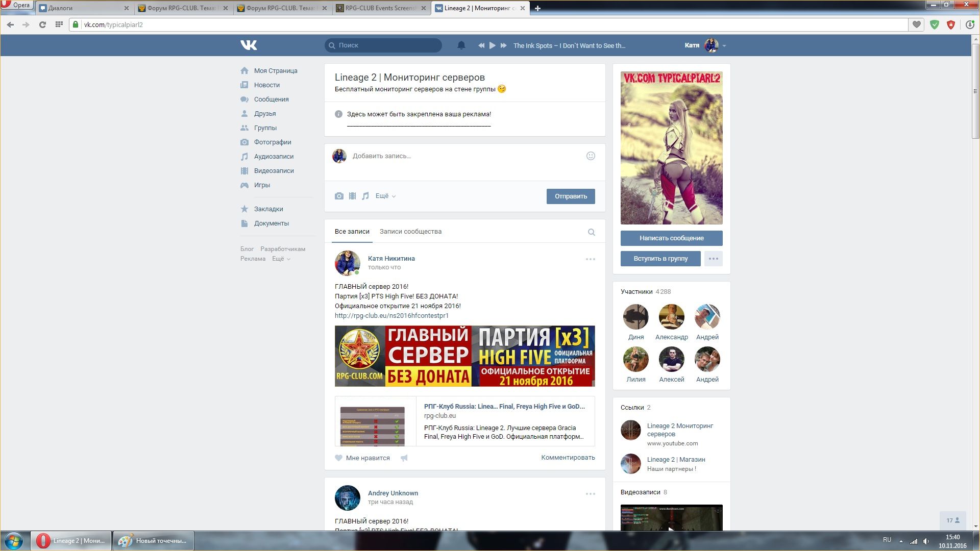Open the ГЛАВНЫЙ СЕРВЕР banner image
Image resolution: width=980 pixels, height=551 pixels.
(x=465, y=356)
